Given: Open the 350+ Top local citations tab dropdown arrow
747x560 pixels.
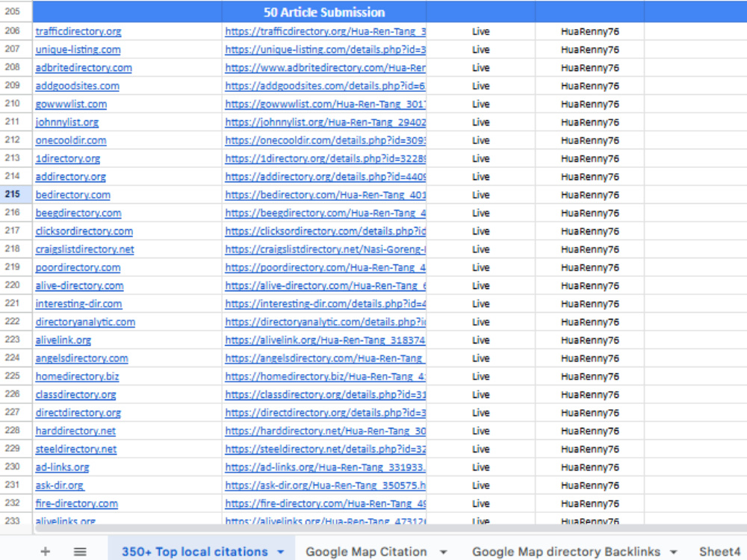Looking at the screenshot, I should (281, 552).
